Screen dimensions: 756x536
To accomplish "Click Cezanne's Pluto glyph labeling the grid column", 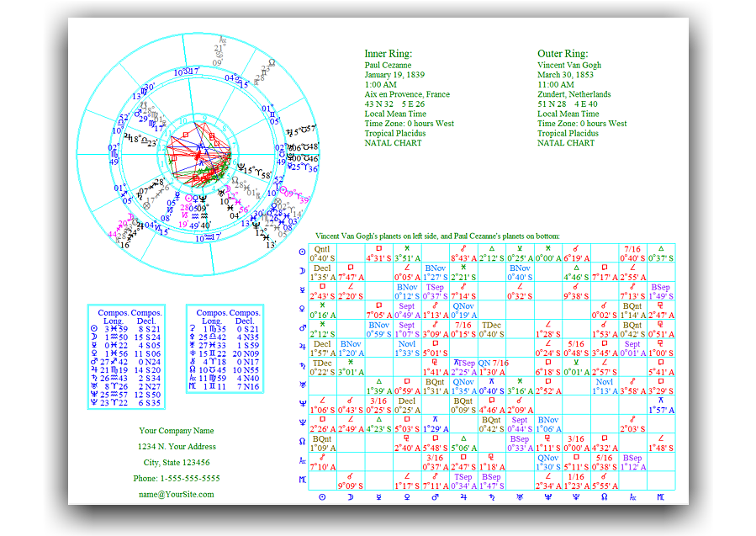I will point(576,497).
